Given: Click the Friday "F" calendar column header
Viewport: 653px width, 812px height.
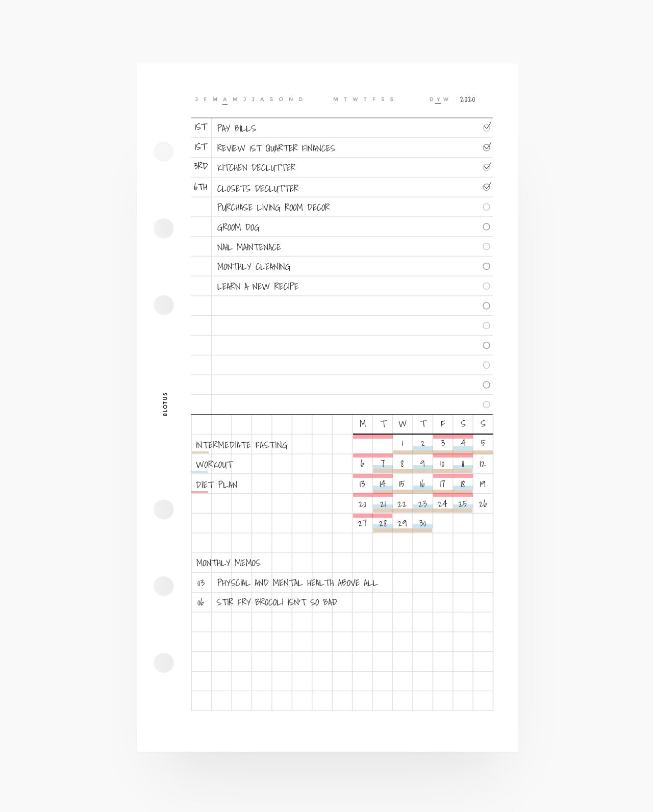Looking at the screenshot, I should [x=443, y=424].
